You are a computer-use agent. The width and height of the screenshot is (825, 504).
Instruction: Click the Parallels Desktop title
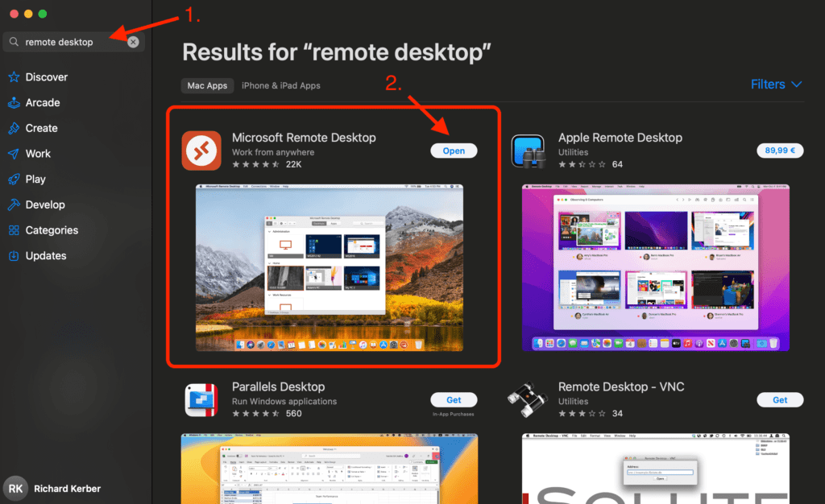[278, 386]
